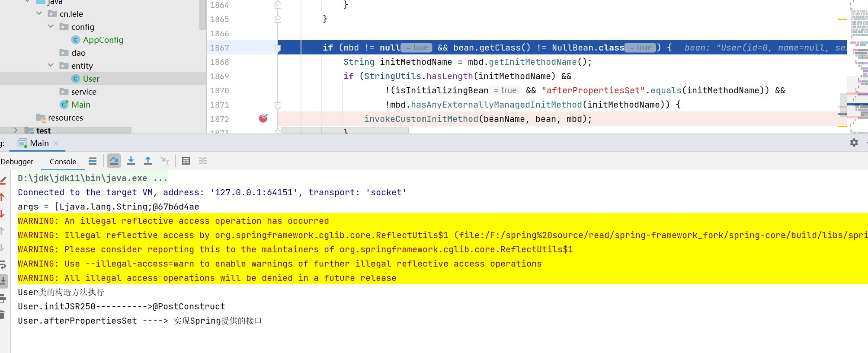Click fold marker on line 1865

coord(278,19)
